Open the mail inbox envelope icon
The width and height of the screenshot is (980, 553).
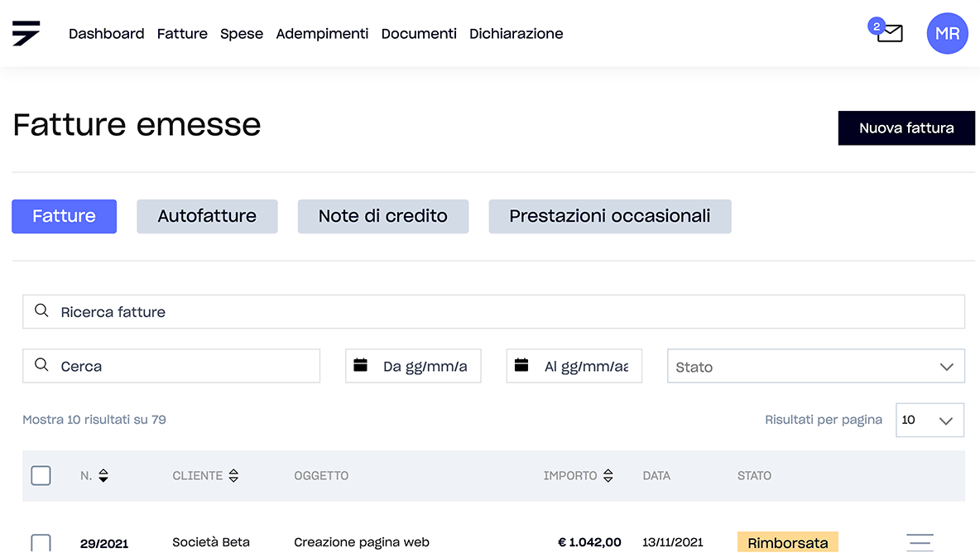tap(889, 34)
